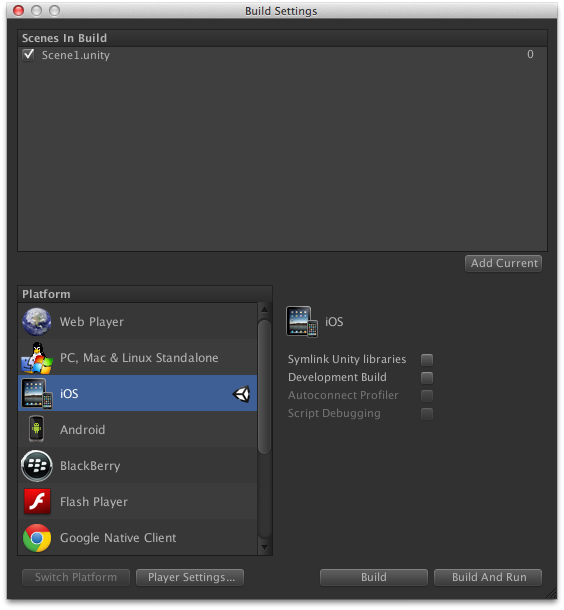Pick the BlackBerry platform icon

37,465
